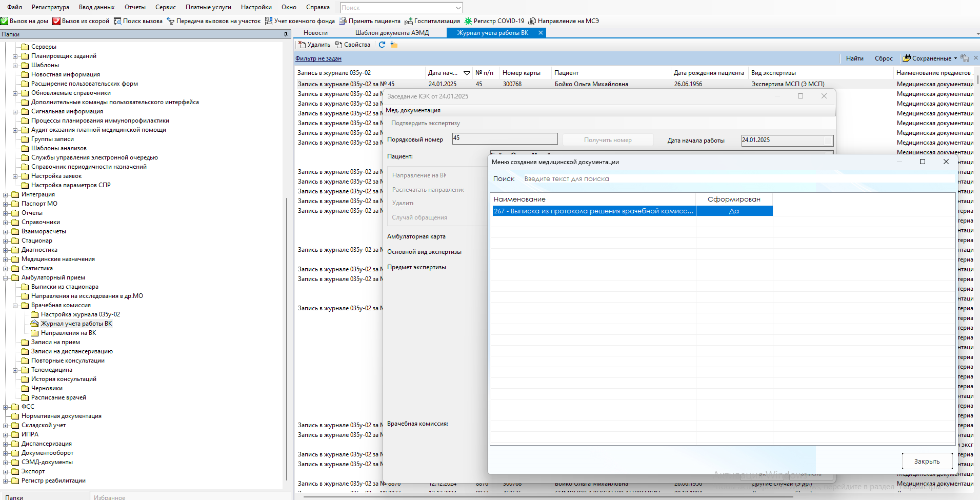Viewport: 980px width, 500px height.
Task: Open the Файл menu
Action: [x=14, y=7]
